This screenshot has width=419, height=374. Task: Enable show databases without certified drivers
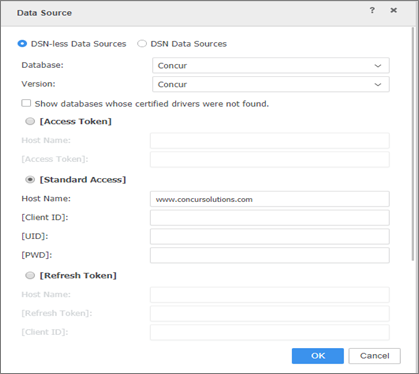click(x=26, y=103)
